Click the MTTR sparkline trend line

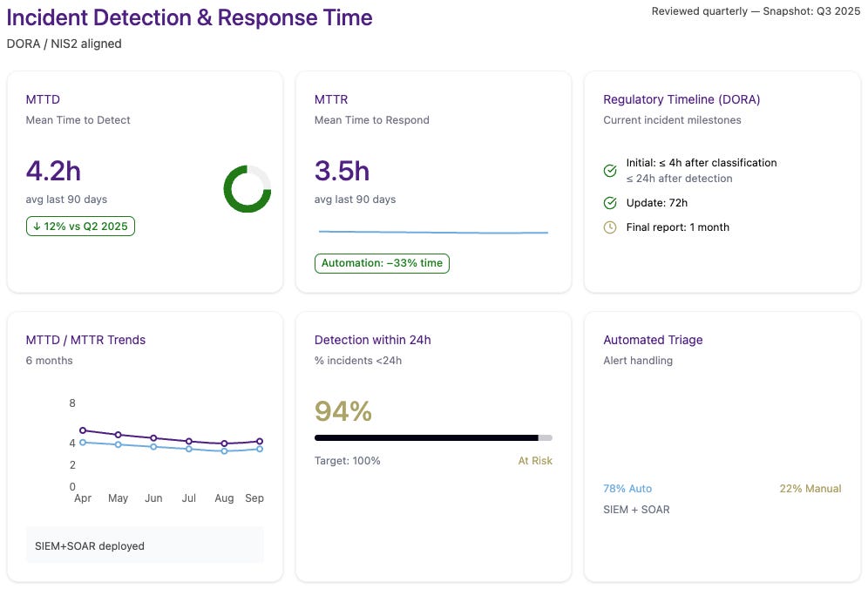(433, 232)
